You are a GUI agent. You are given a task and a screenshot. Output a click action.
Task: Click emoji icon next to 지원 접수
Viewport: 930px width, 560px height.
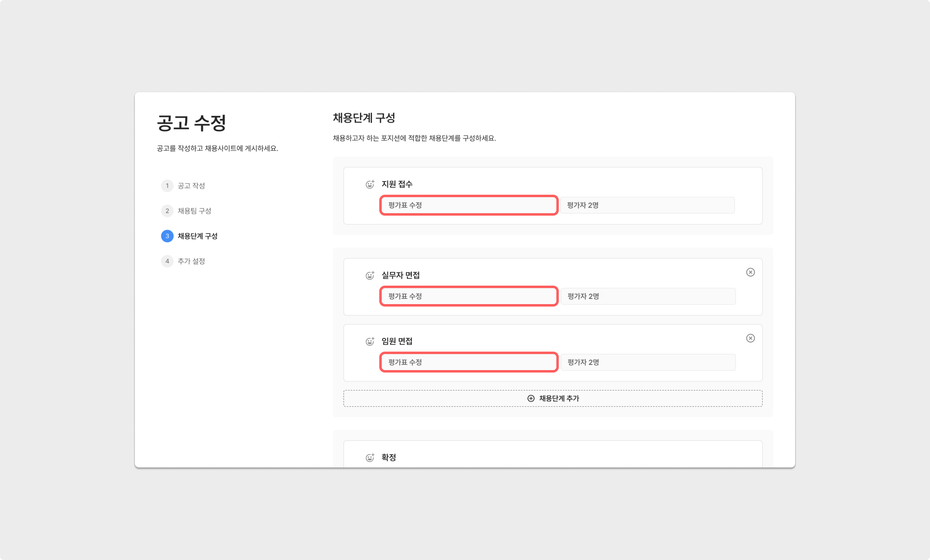[x=370, y=184]
